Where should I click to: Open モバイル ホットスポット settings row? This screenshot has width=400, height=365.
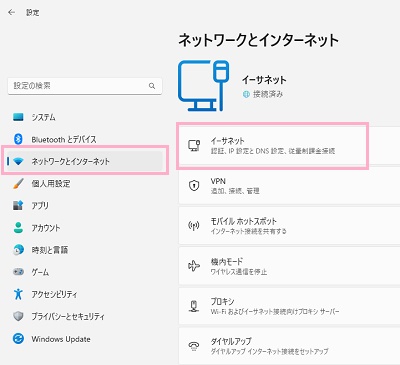click(x=289, y=226)
